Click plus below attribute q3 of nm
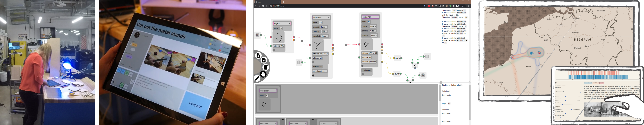The image size is (644, 125). tap(363, 66)
